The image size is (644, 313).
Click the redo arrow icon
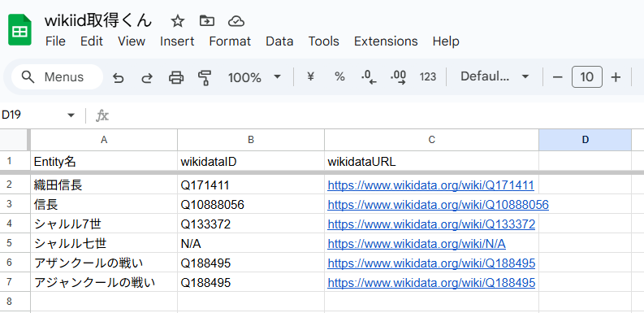pos(147,77)
